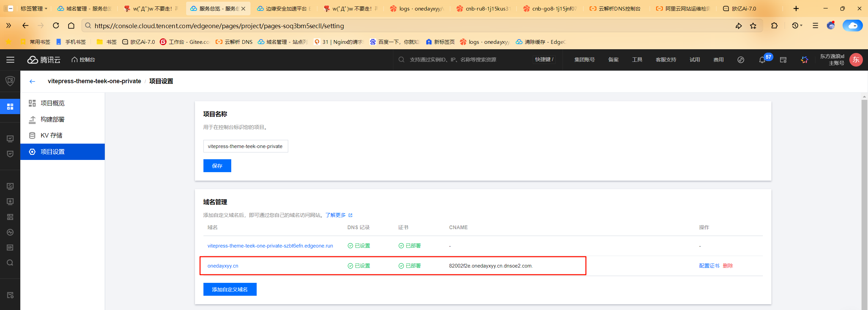Switch to the 域名管理 - 服务总览 tab
This screenshot has width=868, height=310.
(x=85, y=8)
